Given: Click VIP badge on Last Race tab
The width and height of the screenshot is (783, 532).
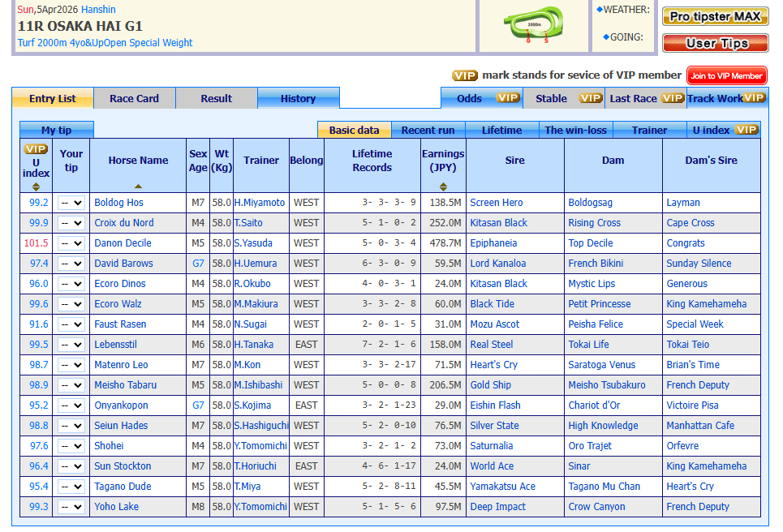Looking at the screenshot, I should (672, 98).
